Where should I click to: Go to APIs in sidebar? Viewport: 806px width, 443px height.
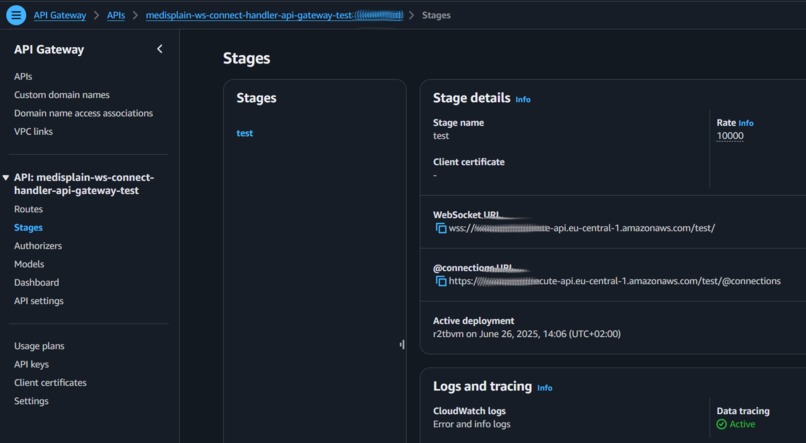point(23,77)
